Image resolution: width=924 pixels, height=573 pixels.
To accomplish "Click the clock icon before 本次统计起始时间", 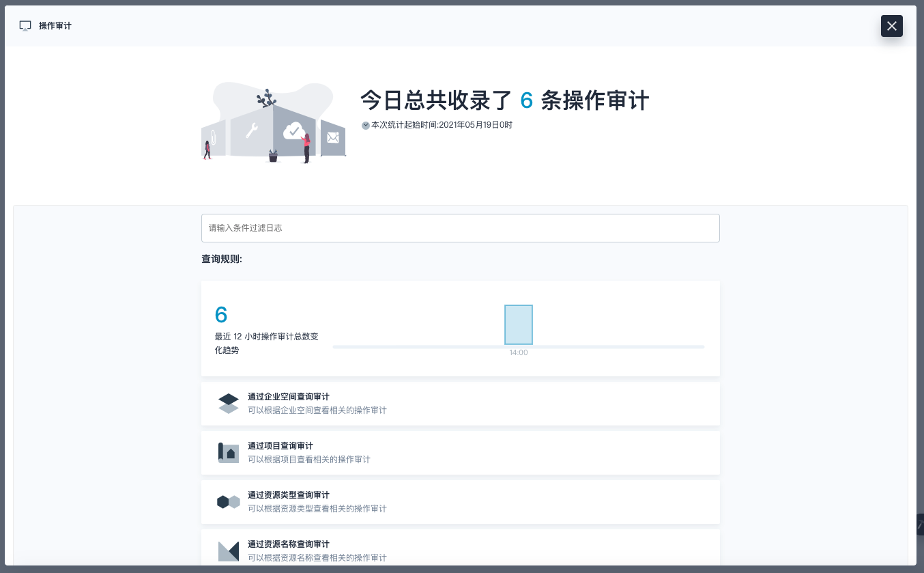I will 366,126.
